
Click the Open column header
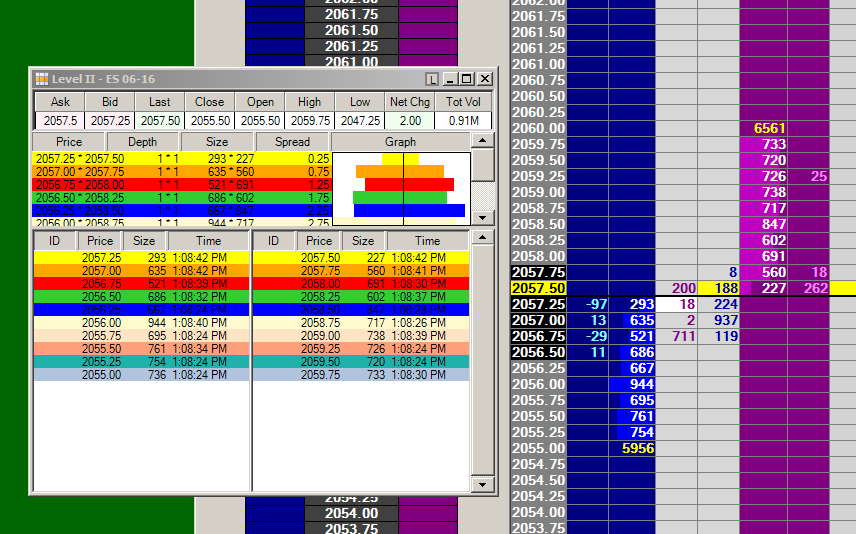(260, 102)
